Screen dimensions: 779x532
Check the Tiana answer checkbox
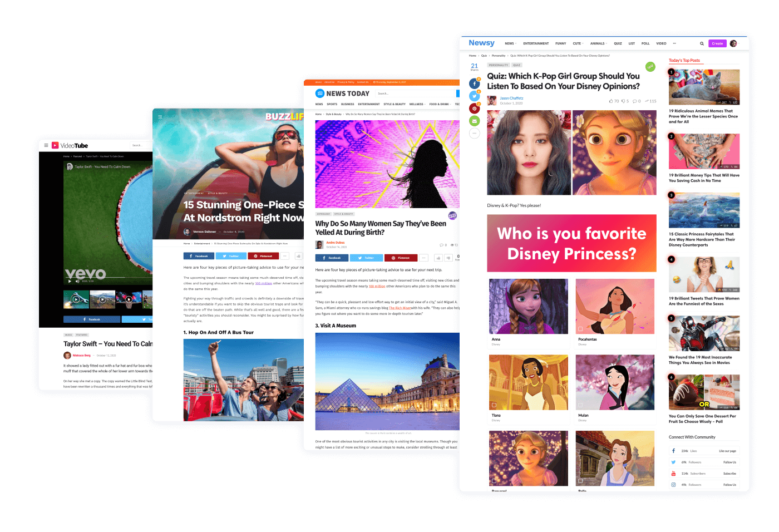click(494, 405)
